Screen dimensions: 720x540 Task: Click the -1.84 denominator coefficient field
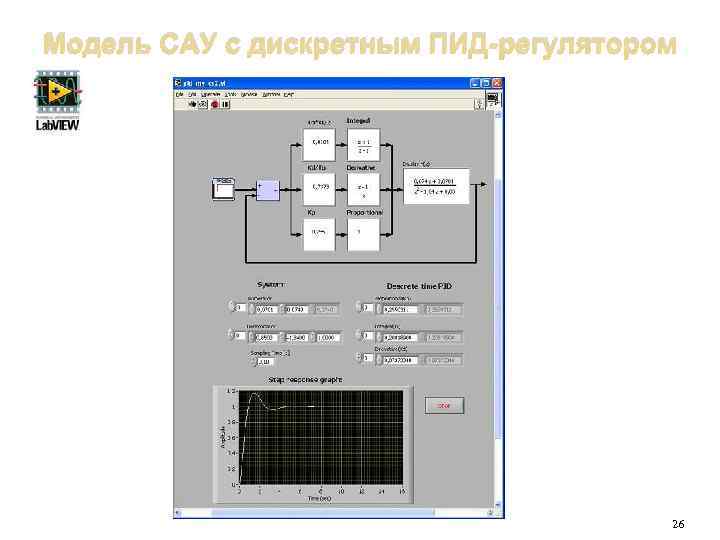tap(297, 338)
